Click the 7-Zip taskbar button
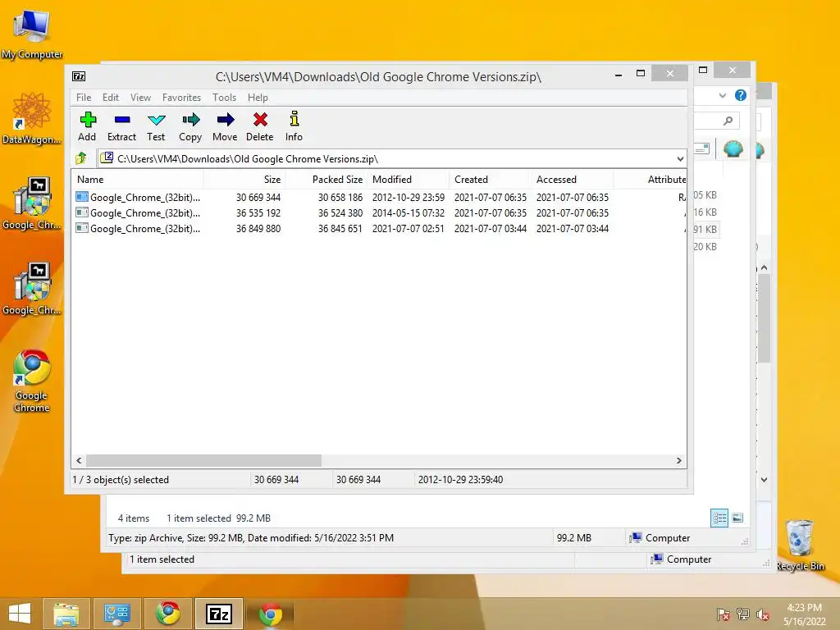 tap(219, 614)
